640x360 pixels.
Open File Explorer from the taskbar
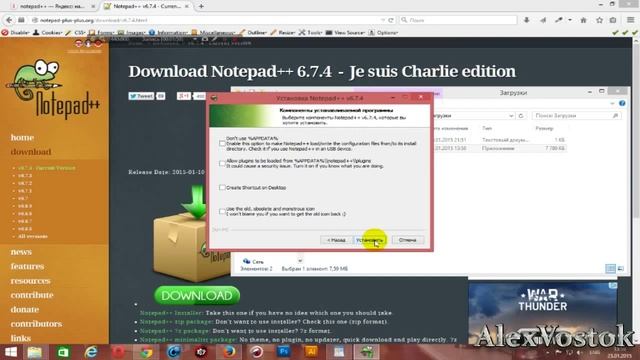click(x=35, y=352)
